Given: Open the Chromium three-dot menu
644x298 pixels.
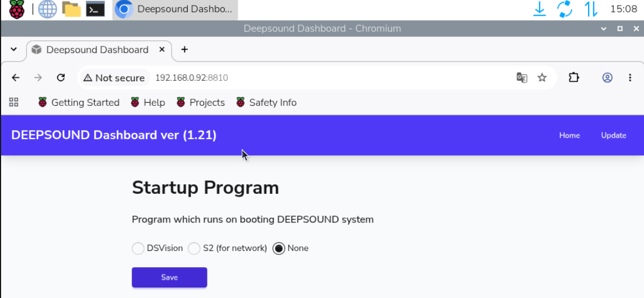Looking at the screenshot, I should pos(629,77).
